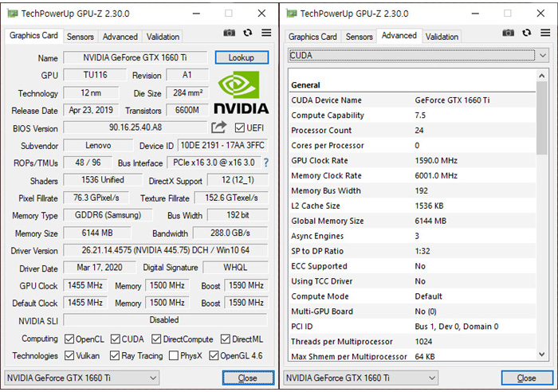Open Validation tab in right window
This screenshot has height=392, width=558.
442,37
